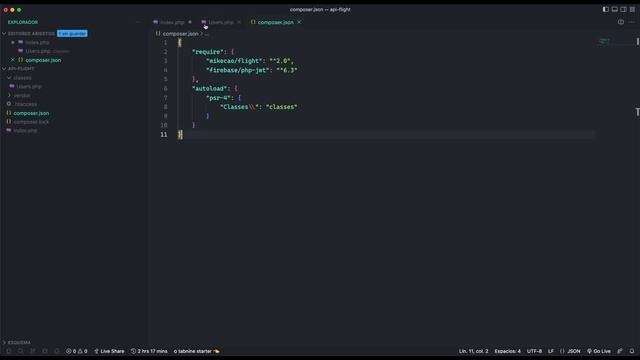
Task: Click composer.json in the breadcrumb
Action: point(180,34)
